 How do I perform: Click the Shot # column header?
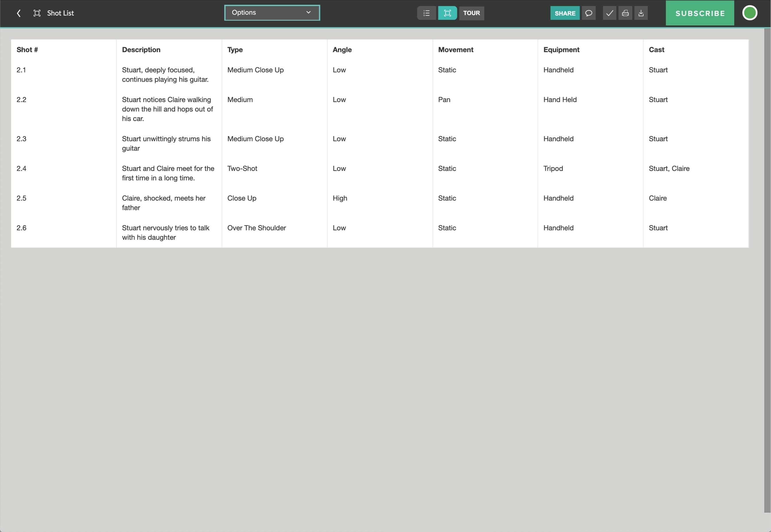[28, 49]
